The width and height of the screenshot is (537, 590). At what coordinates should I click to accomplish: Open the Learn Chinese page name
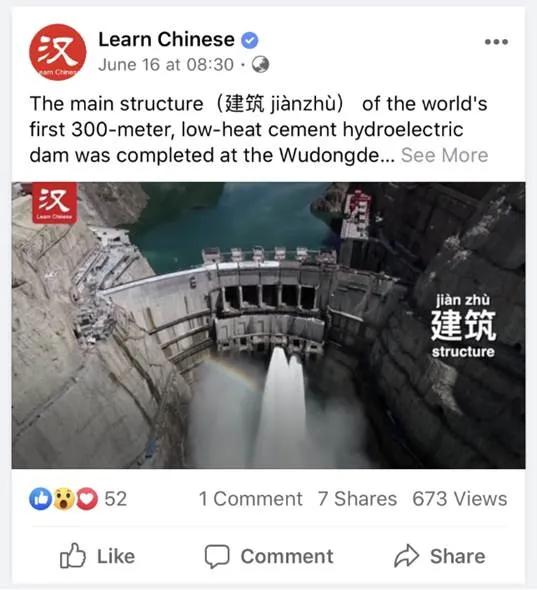[x=166, y=40]
